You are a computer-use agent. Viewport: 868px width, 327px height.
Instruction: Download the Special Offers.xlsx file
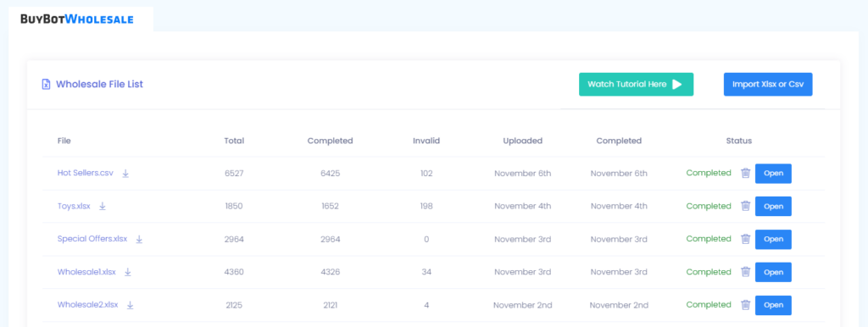click(140, 239)
